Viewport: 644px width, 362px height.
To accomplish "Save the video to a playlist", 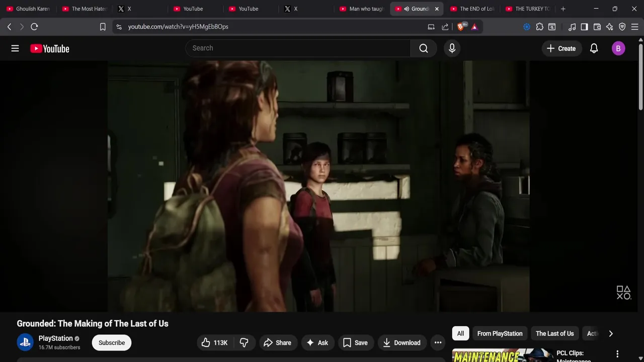I will tap(356, 343).
